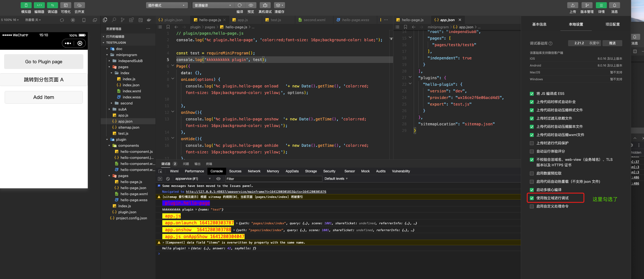Enable 上传时进行代码保护 checkbox
Image resolution: width=644 pixels, height=279 pixels.
click(x=532, y=143)
